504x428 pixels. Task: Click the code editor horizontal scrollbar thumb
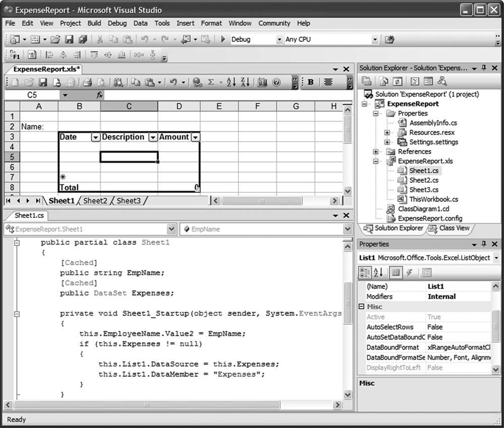(147, 404)
